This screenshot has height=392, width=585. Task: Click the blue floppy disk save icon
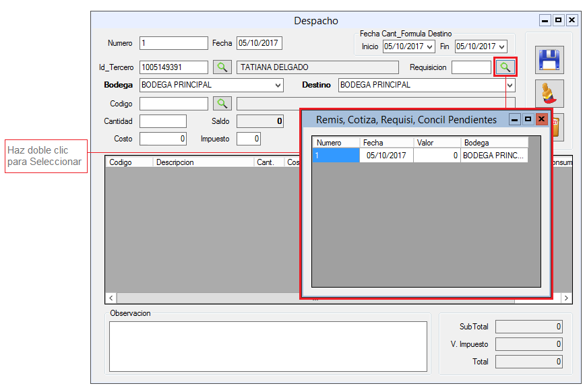pyautogui.click(x=550, y=60)
